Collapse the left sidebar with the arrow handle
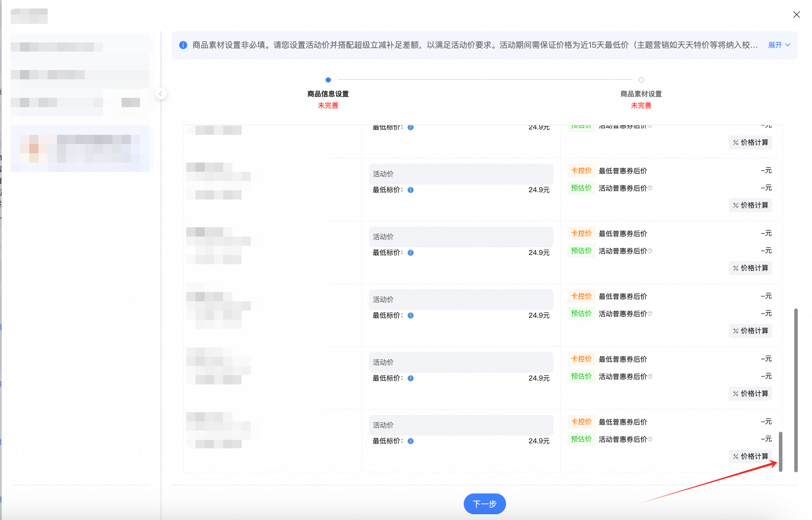 [x=161, y=94]
